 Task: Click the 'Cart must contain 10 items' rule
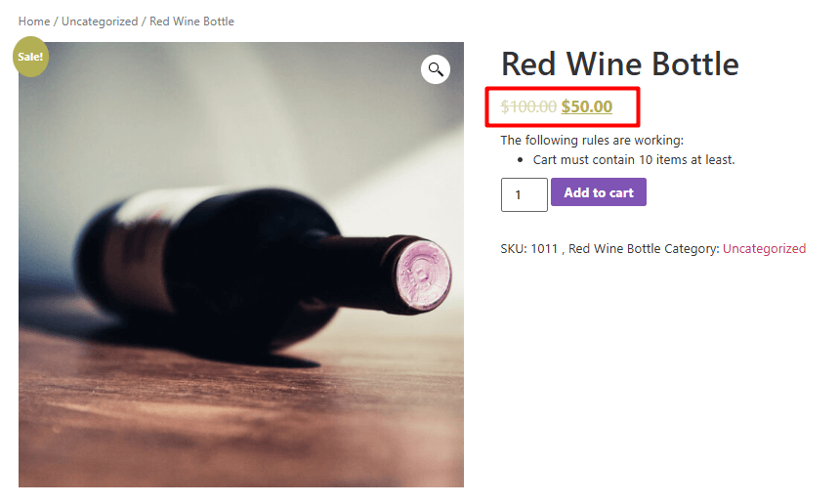[633, 159]
